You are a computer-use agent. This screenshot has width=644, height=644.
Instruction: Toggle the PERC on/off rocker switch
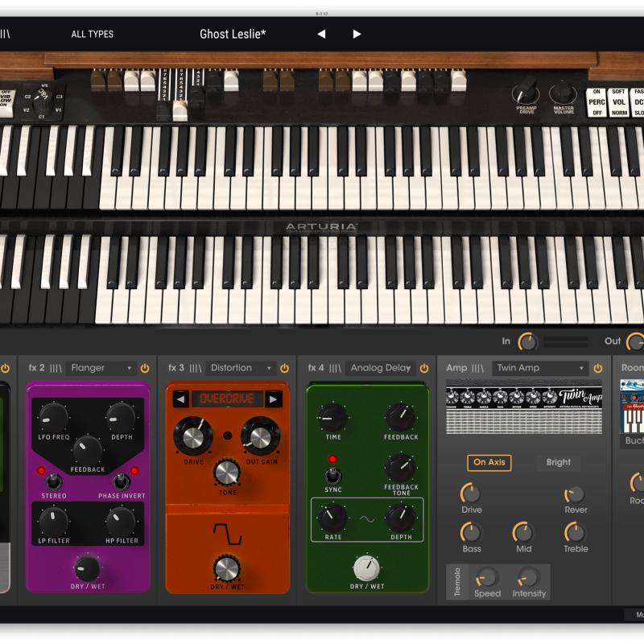point(597,102)
